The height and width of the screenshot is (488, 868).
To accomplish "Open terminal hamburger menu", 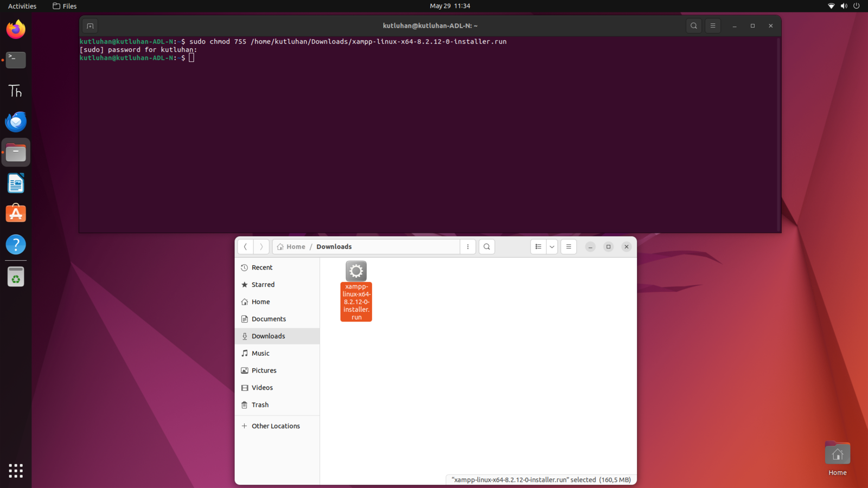I will coord(713,25).
